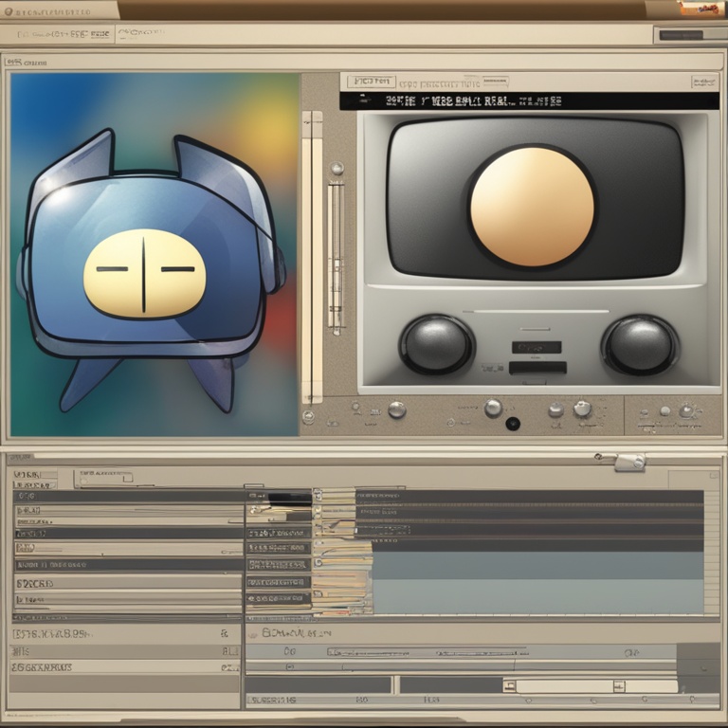Image resolution: width=728 pixels, height=728 pixels.
Task: Select the window title tab in the title bar
Action: [x=60, y=10]
